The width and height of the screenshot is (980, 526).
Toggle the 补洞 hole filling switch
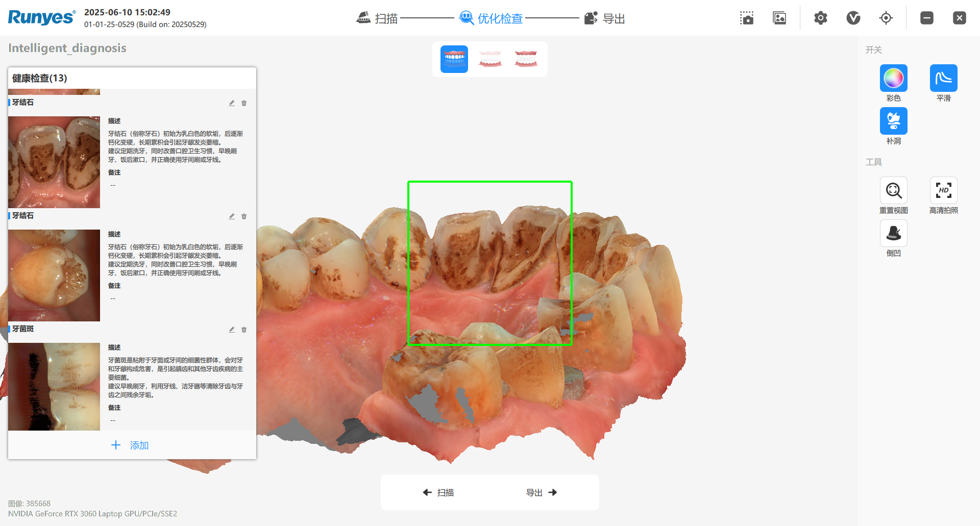point(893,121)
